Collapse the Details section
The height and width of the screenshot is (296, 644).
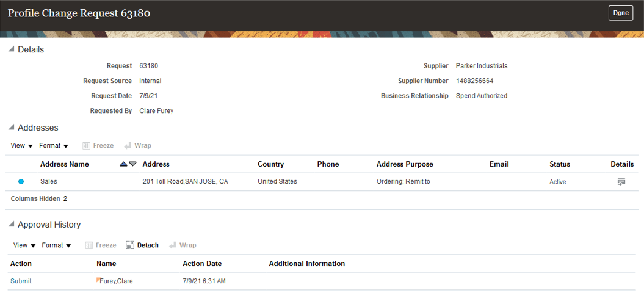point(12,49)
